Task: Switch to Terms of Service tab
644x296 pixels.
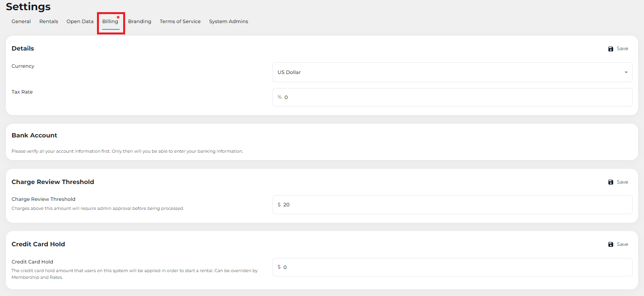Action: [x=180, y=22]
